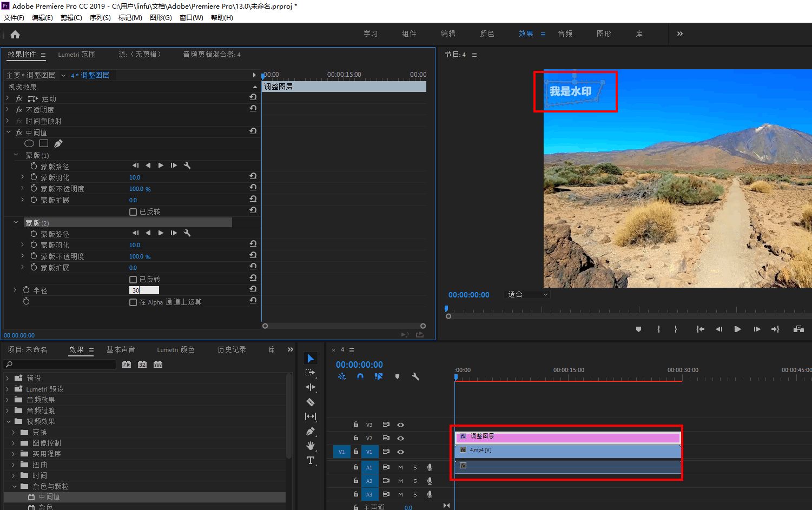
Task: Select the Pen tool in the tools panel
Action: 311,432
